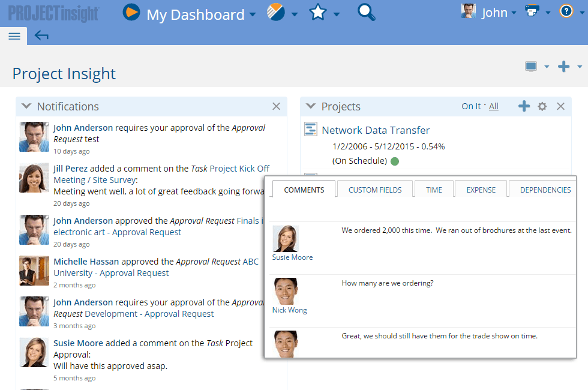Click the monitor display icon
This screenshot has width=588, height=390.
[531, 67]
